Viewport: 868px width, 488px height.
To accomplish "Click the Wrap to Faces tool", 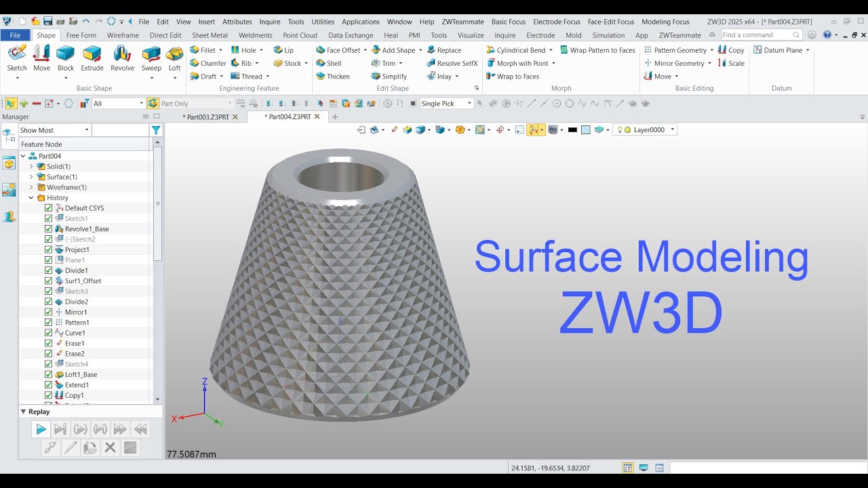I will click(513, 77).
